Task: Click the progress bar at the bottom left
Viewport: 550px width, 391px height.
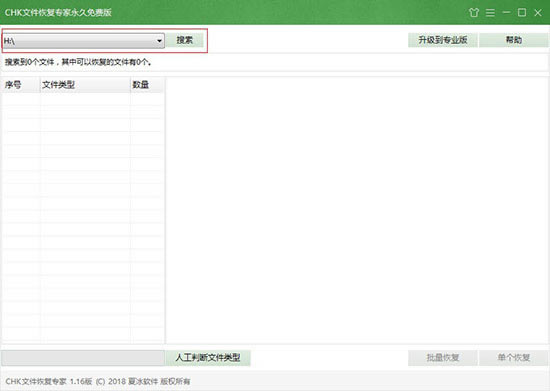Action: tap(83, 358)
